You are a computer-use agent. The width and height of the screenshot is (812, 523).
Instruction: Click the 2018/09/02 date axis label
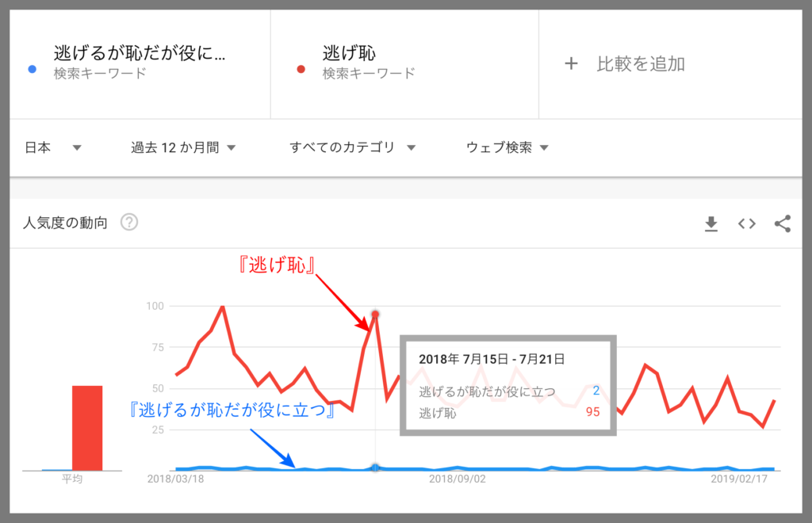coord(457,479)
